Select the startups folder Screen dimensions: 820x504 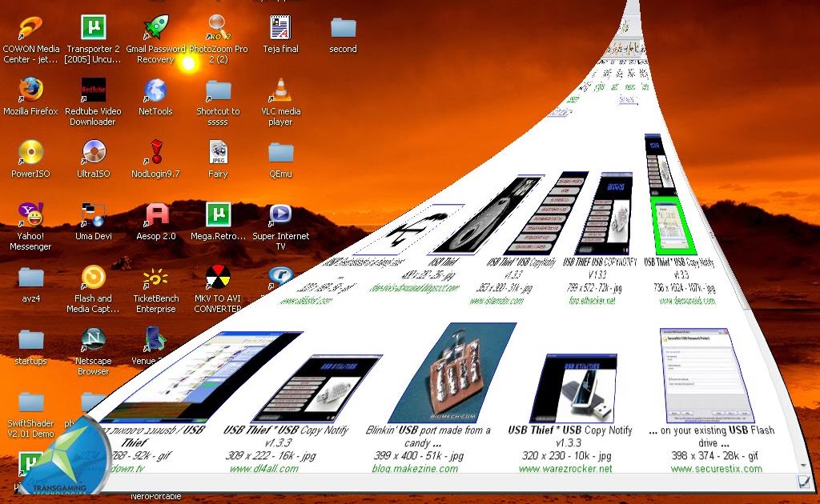[x=30, y=339]
